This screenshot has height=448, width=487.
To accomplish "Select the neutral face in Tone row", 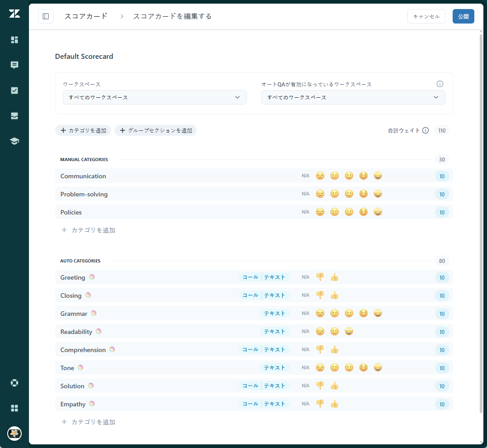I will pos(335,368).
